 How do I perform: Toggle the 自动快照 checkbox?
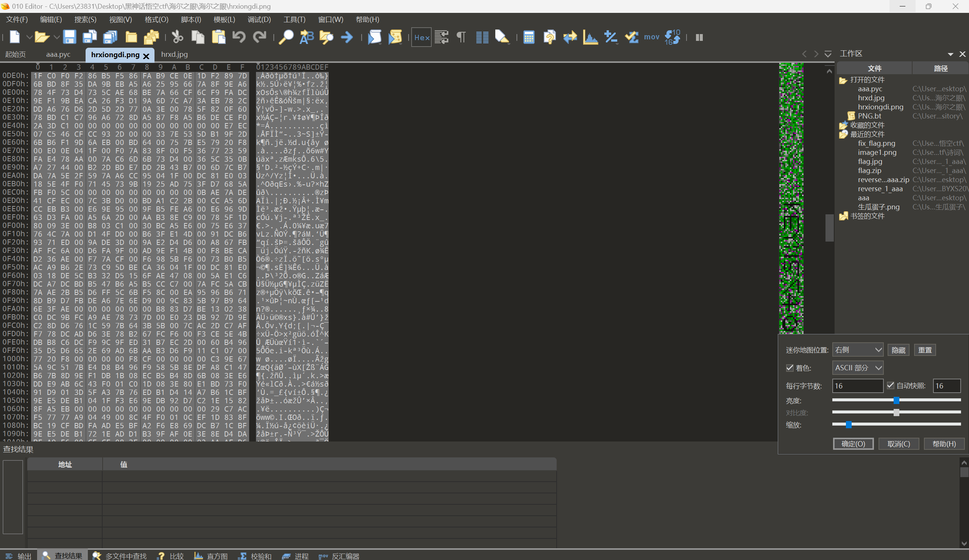coord(890,385)
